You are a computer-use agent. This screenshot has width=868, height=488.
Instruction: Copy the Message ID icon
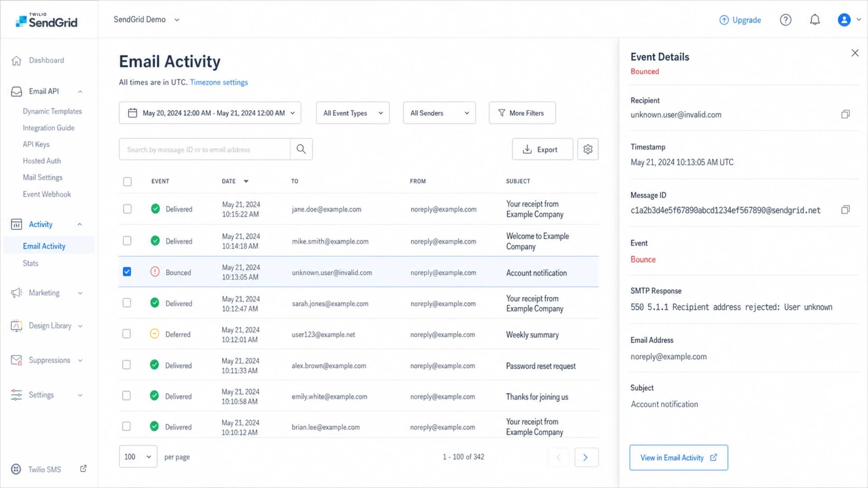tap(845, 210)
